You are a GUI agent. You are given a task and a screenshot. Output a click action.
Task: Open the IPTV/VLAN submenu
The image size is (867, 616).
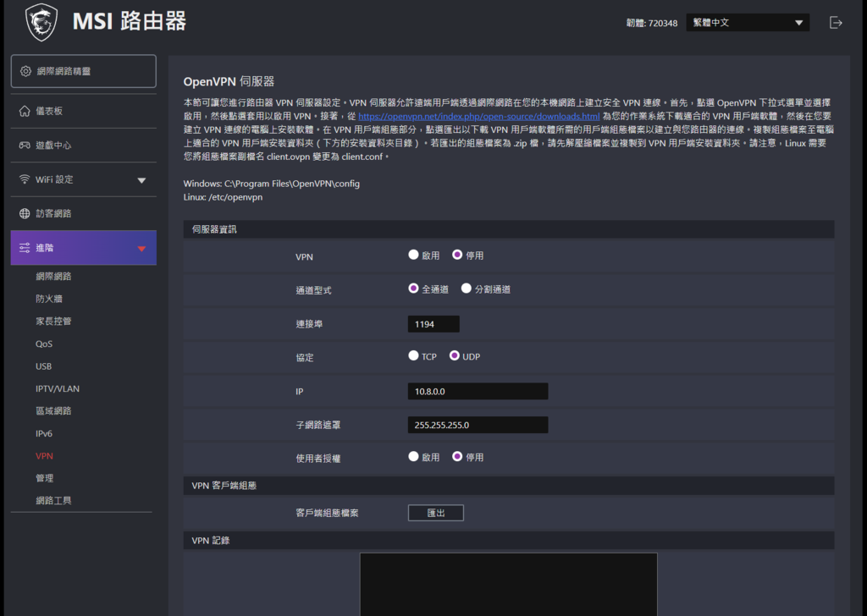tap(58, 389)
